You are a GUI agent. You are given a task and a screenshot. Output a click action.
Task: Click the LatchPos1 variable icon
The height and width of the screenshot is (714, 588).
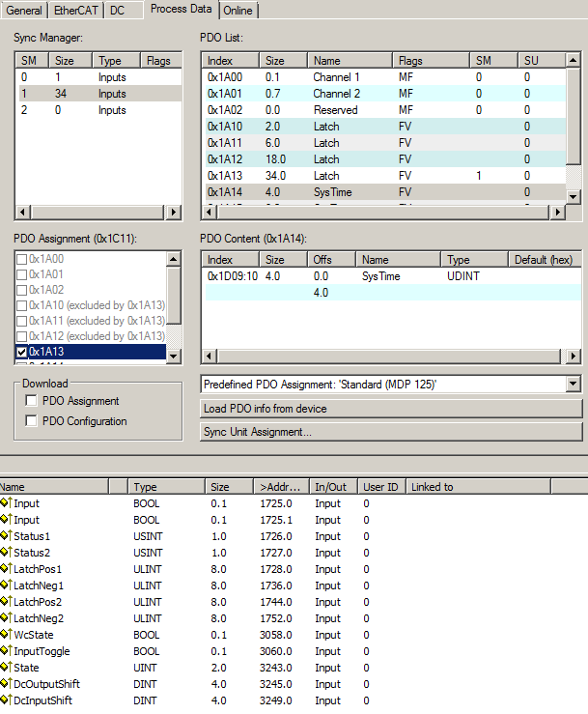click(x=6, y=568)
